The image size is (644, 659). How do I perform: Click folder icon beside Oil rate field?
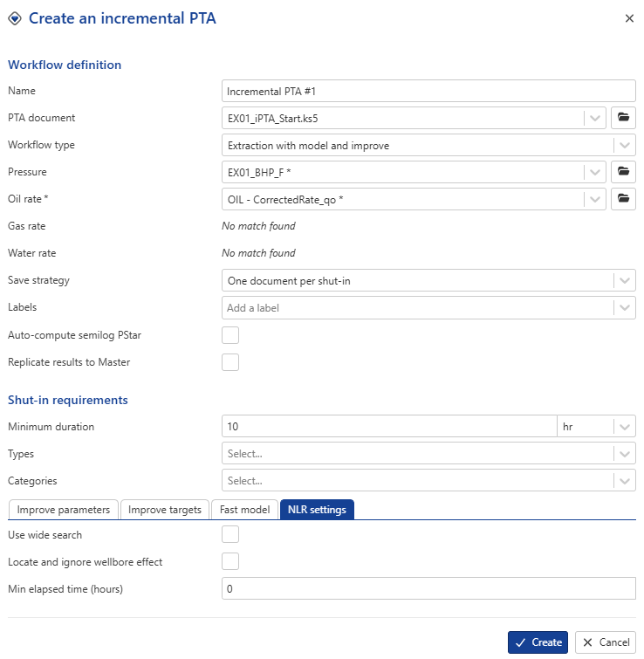tap(623, 199)
